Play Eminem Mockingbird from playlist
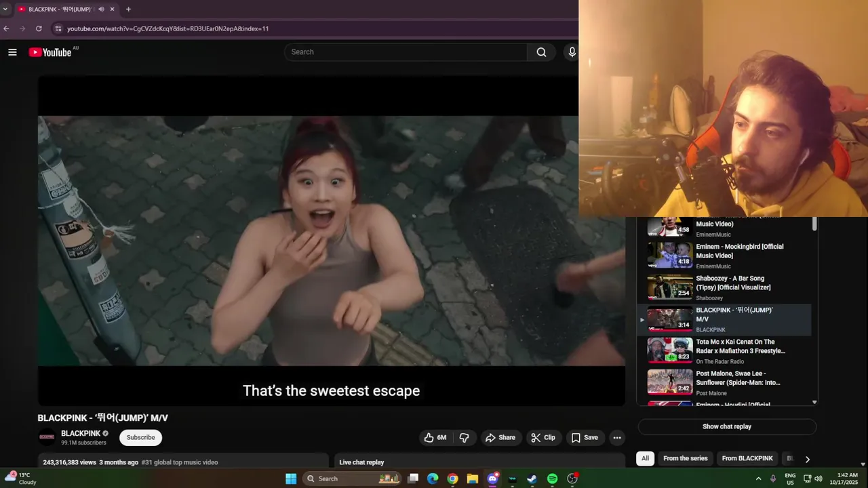This screenshot has width=868, height=488. coord(726,256)
